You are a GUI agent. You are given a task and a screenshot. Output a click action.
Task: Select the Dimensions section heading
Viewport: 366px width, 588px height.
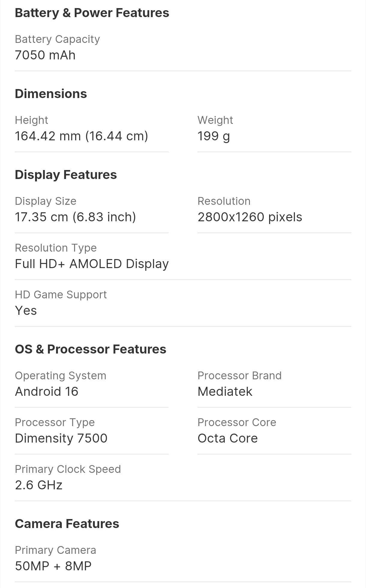(x=51, y=94)
